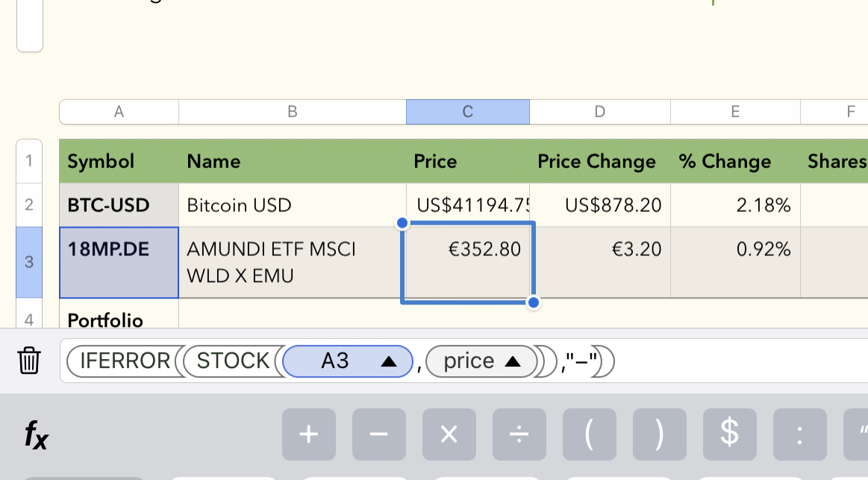Insert minus operator from keyboard
This screenshot has height=480, width=868.
(x=378, y=434)
